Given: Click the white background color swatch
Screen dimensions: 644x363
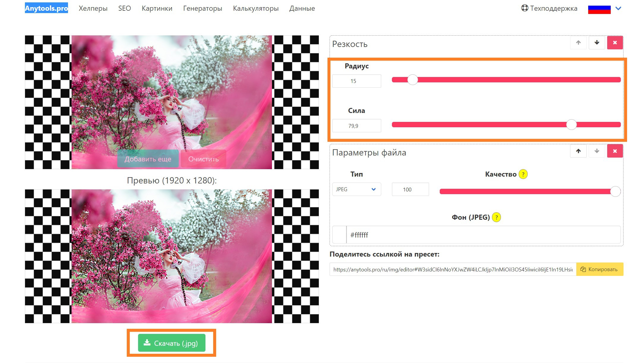Looking at the screenshot, I should (339, 235).
